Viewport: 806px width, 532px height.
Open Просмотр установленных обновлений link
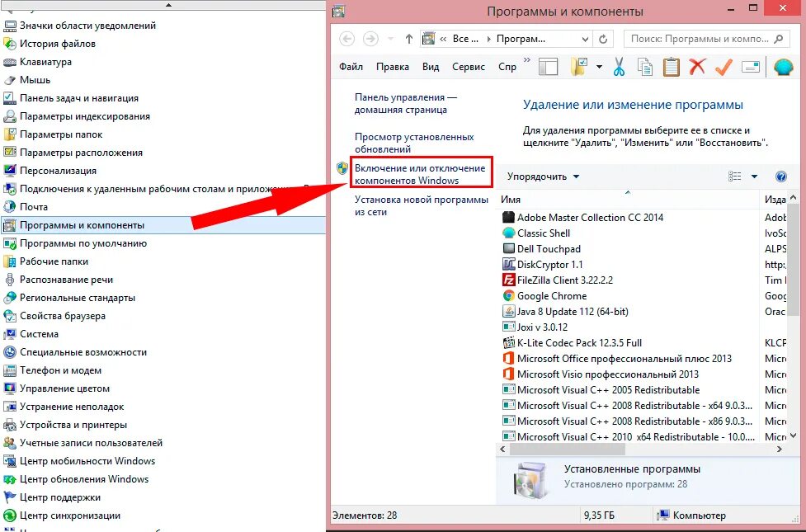click(414, 143)
